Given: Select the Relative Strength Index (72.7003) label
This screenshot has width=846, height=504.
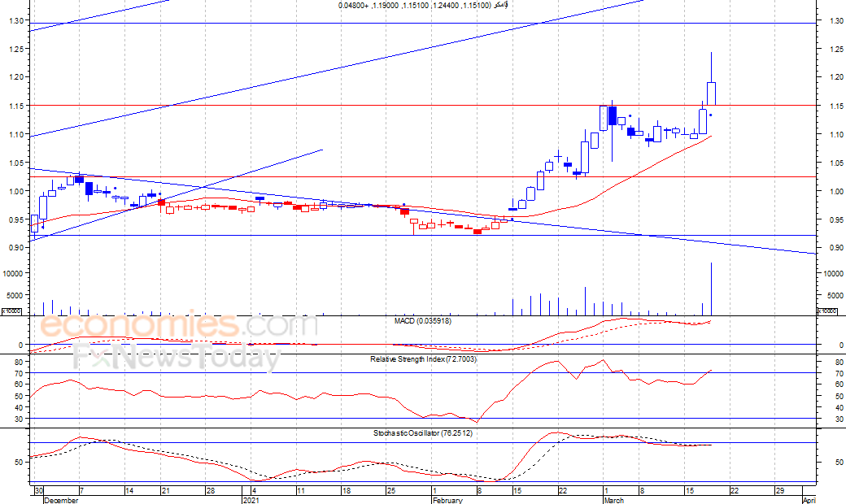Looking at the screenshot, I should (x=422, y=358).
